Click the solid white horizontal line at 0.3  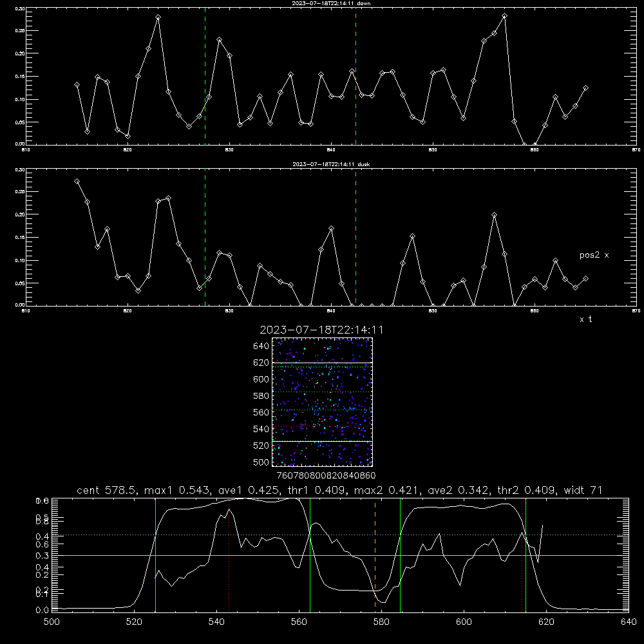pos(340,555)
